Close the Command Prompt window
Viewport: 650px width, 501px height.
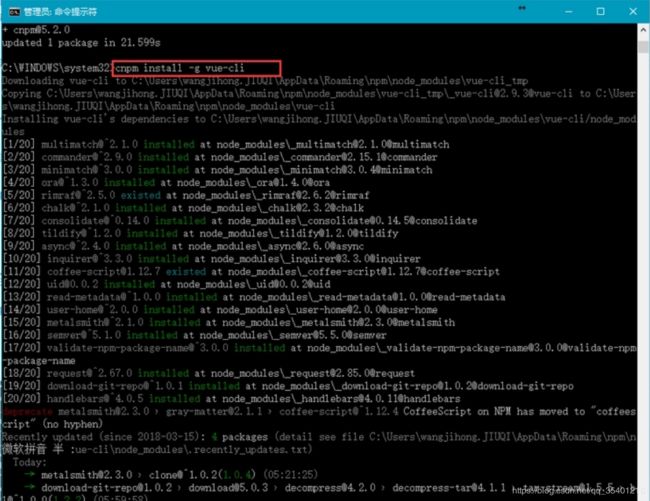click(633, 12)
